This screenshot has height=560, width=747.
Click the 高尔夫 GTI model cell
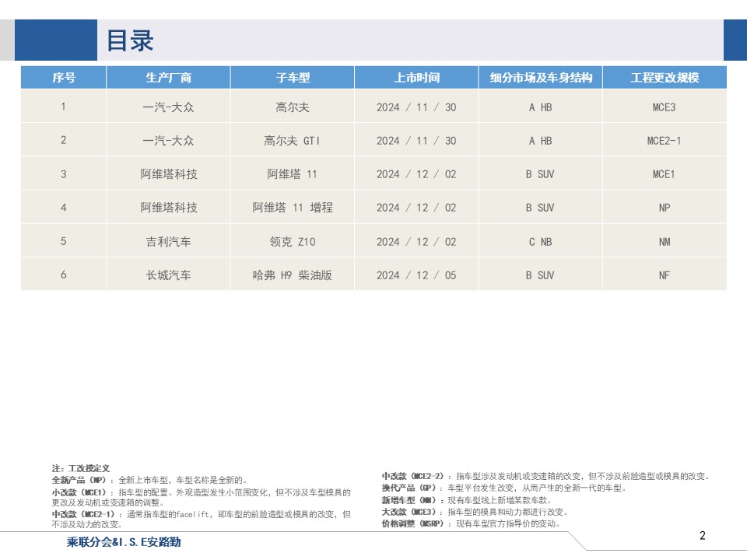click(x=293, y=141)
